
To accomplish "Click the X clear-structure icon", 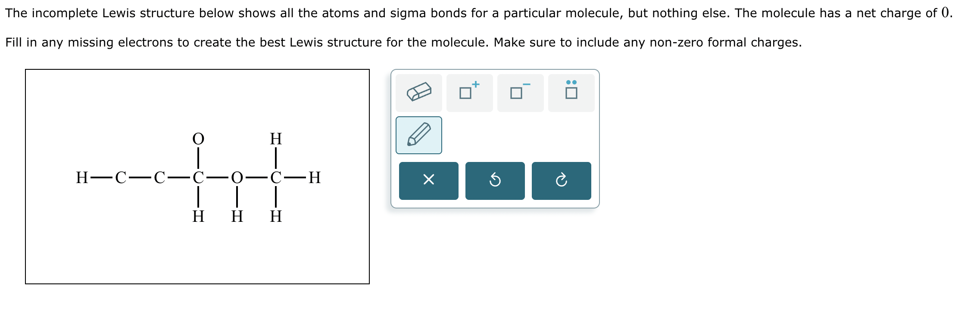I will (x=429, y=181).
